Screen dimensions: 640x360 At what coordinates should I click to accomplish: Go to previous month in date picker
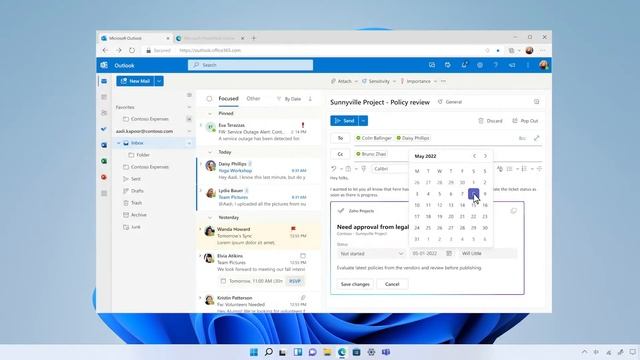pyautogui.click(x=474, y=156)
